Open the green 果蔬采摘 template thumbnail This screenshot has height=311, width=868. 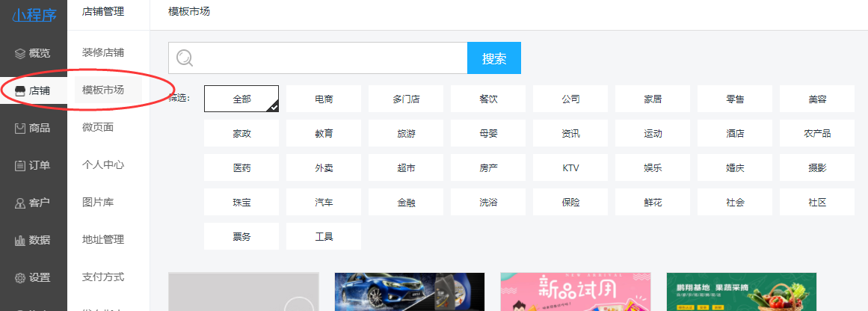(742, 292)
